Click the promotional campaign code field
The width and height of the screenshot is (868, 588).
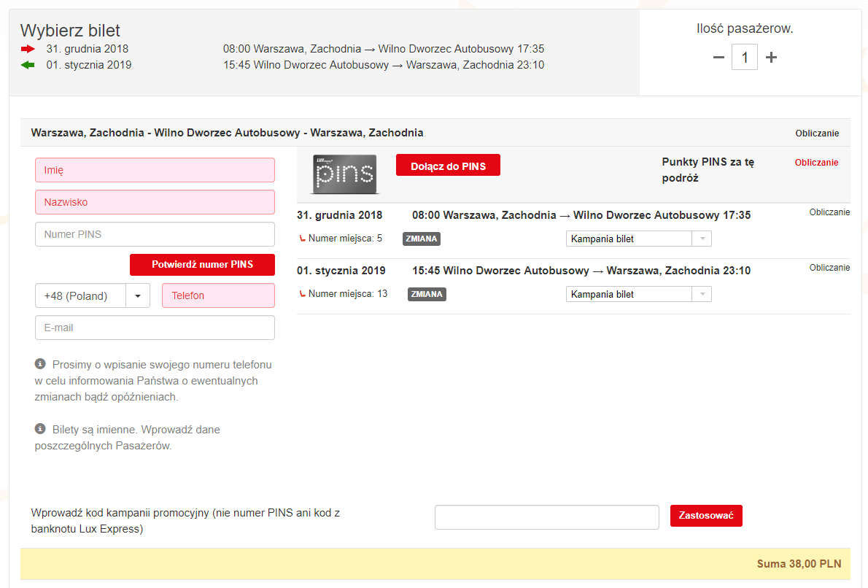(546, 517)
